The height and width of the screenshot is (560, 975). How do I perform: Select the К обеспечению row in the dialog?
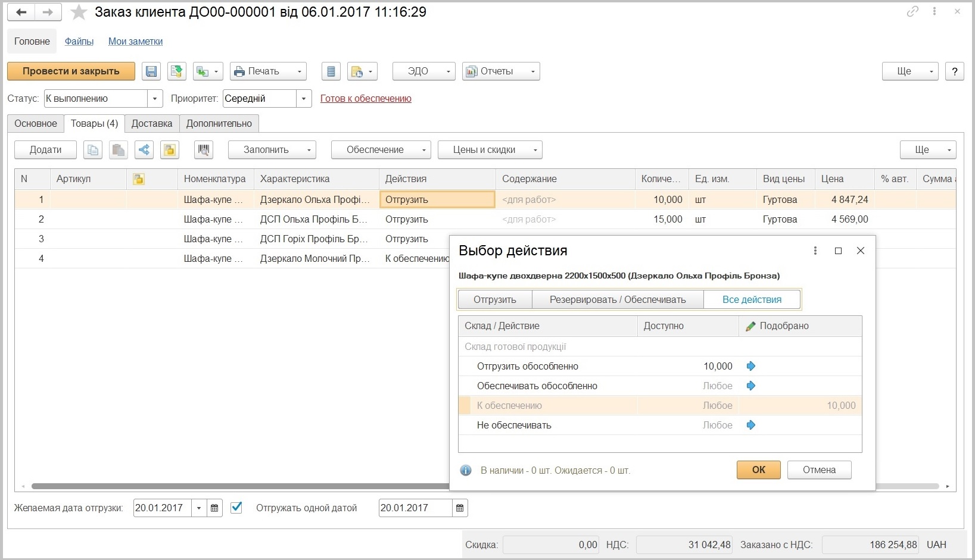pos(660,405)
